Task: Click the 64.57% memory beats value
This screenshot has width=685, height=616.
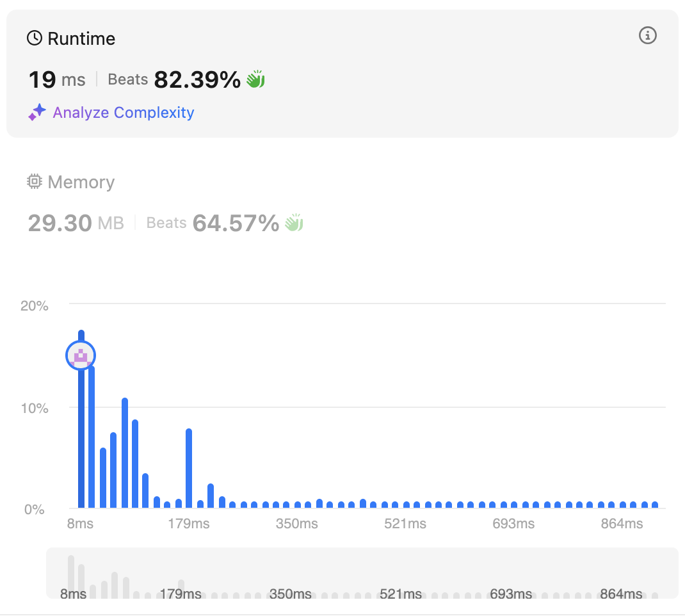Action: pyautogui.click(x=236, y=223)
